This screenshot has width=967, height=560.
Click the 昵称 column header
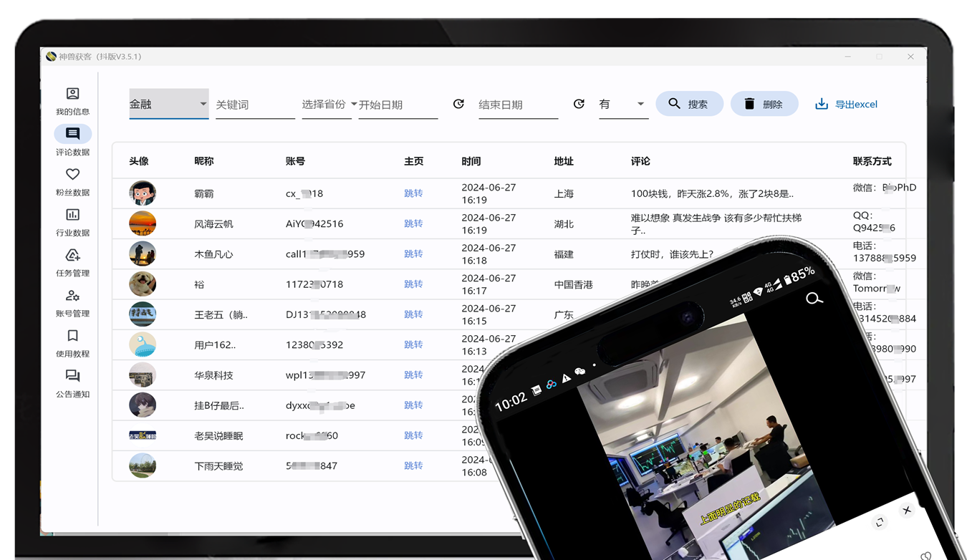click(204, 161)
